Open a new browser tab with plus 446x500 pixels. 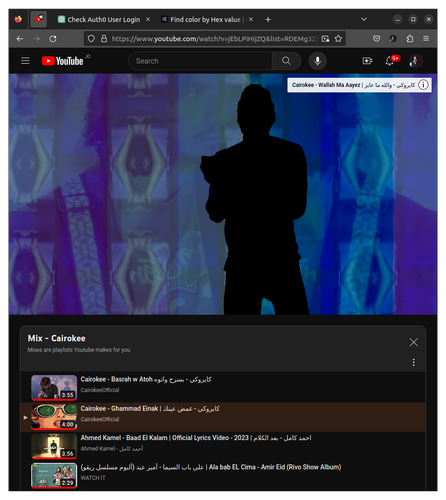pos(268,20)
